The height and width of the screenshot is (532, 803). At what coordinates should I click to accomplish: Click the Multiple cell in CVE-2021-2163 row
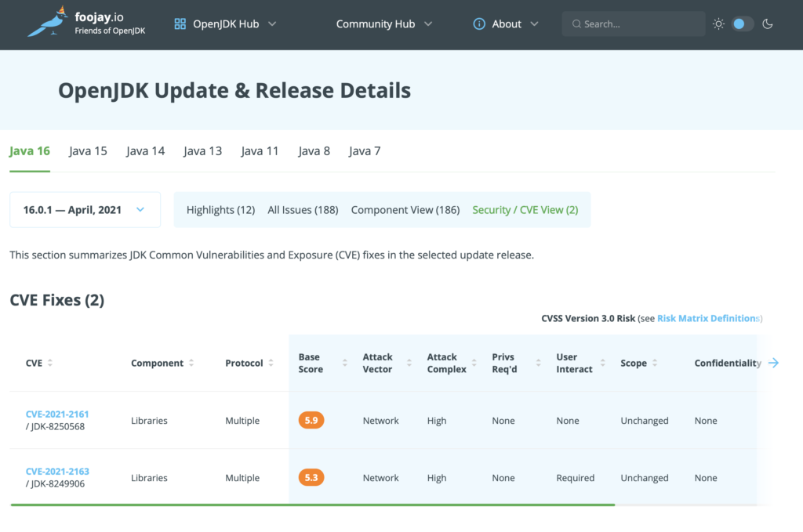click(x=242, y=478)
